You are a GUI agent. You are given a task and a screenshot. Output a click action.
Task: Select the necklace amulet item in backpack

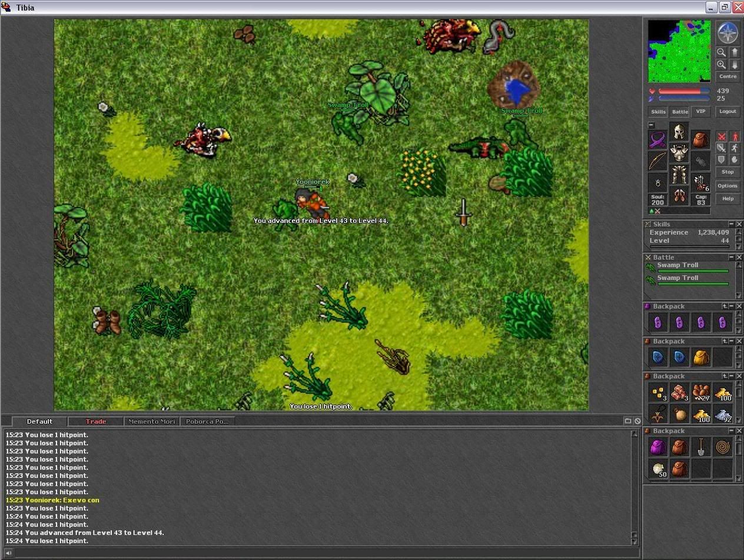[658, 414]
